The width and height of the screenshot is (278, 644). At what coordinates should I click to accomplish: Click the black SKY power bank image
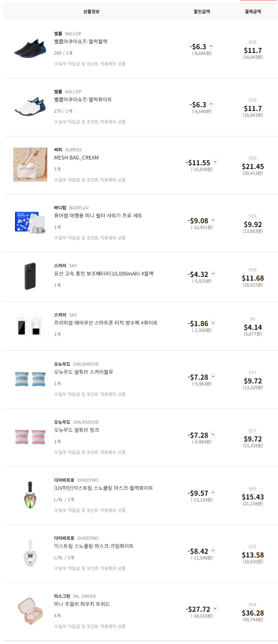pos(30,276)
